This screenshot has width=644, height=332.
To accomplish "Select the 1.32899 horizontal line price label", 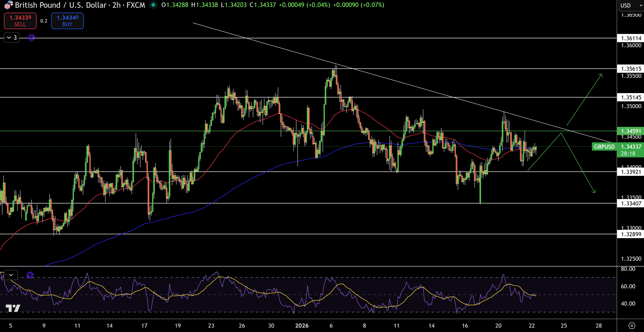I will coord(631,234).
